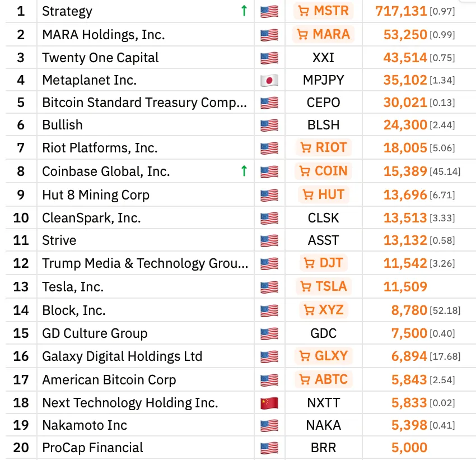Click the cart icon next to RIOT
This screenshot has width=476, height=460.
306,148
